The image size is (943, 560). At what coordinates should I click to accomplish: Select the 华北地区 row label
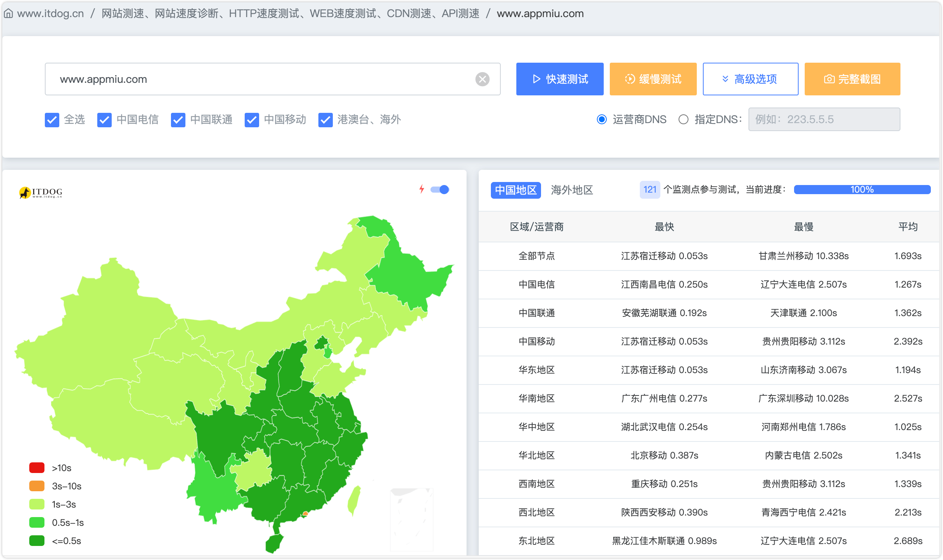536,455
